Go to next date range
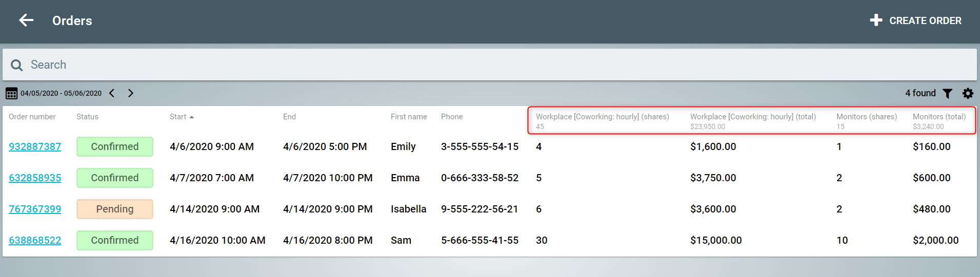 coord(130,93)
